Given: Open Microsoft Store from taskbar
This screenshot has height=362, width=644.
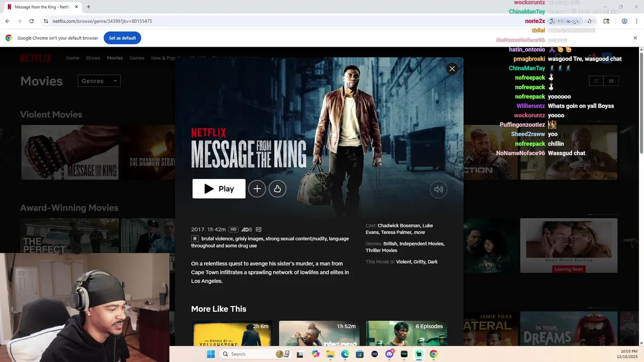Looking at the screenshot, I should [360, 354].
